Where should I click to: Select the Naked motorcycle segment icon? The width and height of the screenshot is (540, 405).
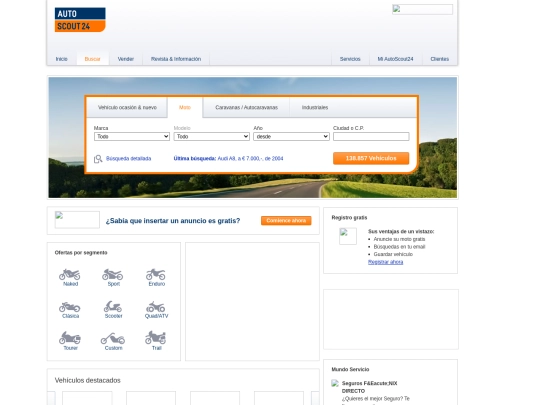point(70,274)
